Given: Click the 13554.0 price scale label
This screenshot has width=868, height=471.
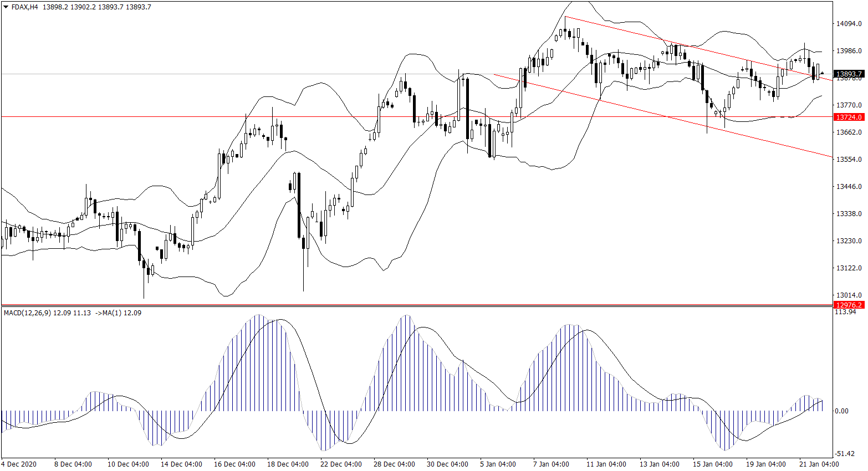Looking at the screenshot, I should click(849, 160).
